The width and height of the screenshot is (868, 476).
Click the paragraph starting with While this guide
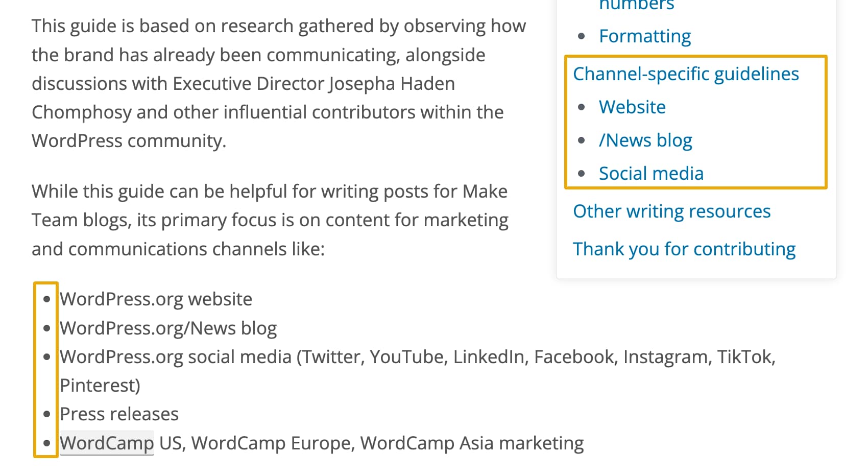(x=270, y=220)
